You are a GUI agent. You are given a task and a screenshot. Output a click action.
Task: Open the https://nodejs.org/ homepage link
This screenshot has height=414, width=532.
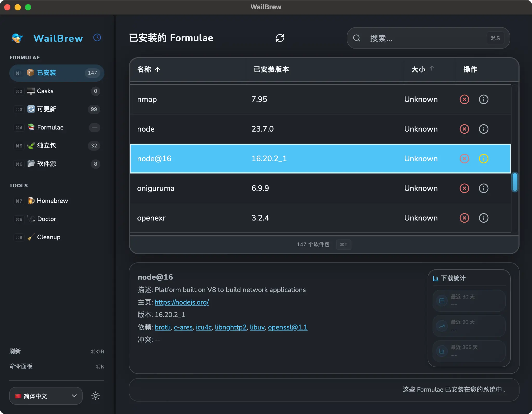point(182,302)
